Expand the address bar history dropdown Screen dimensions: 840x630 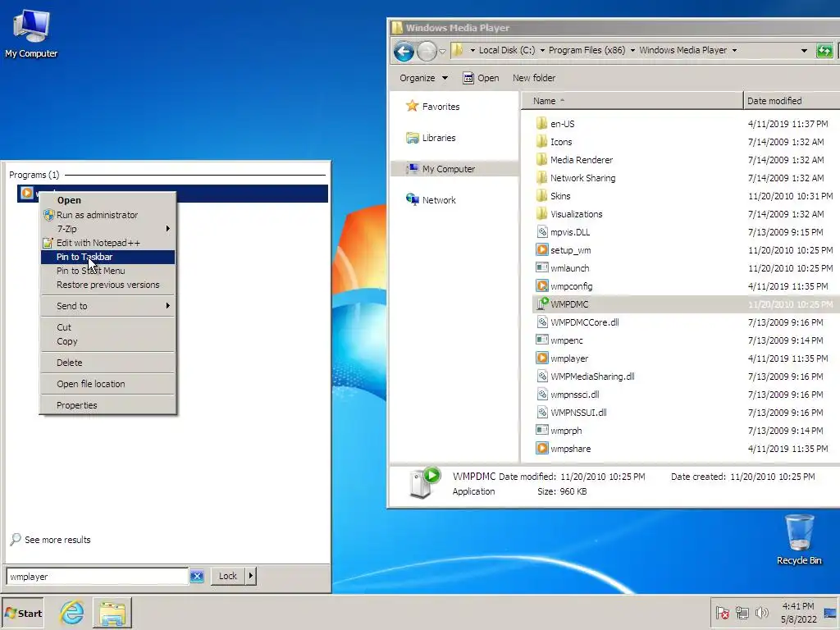804,50
